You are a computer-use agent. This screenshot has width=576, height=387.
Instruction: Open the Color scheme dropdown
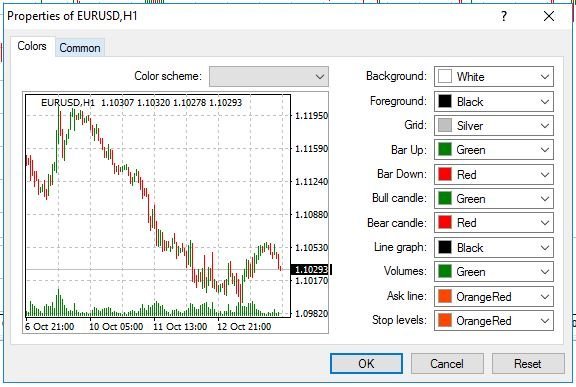pos(269,76)
